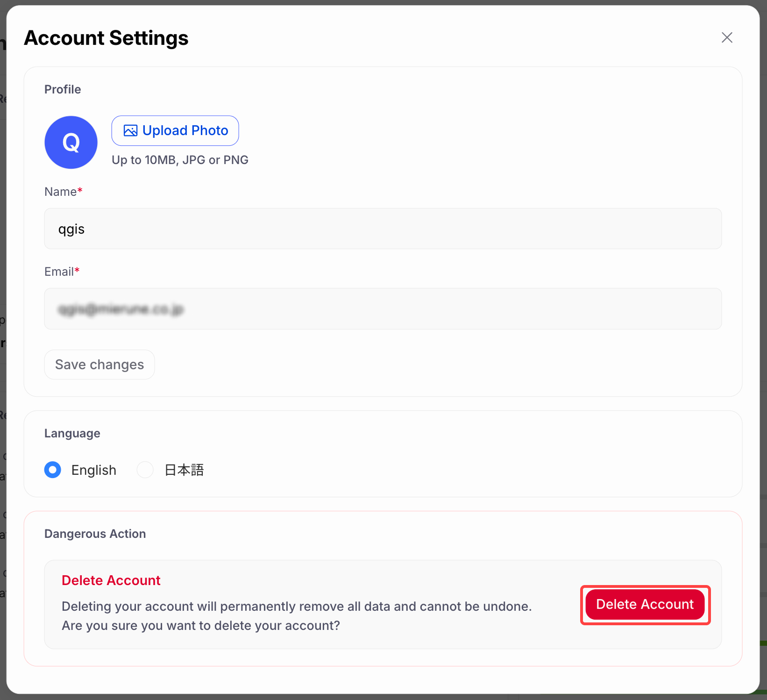Select the 日本語 language radio button
The height and width of the screenshot is (700, 767).
[x=145, y=470]
